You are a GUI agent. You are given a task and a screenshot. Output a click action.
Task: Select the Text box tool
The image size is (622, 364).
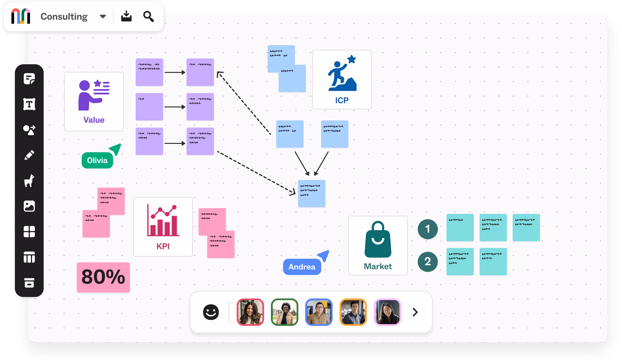(29, 104)
